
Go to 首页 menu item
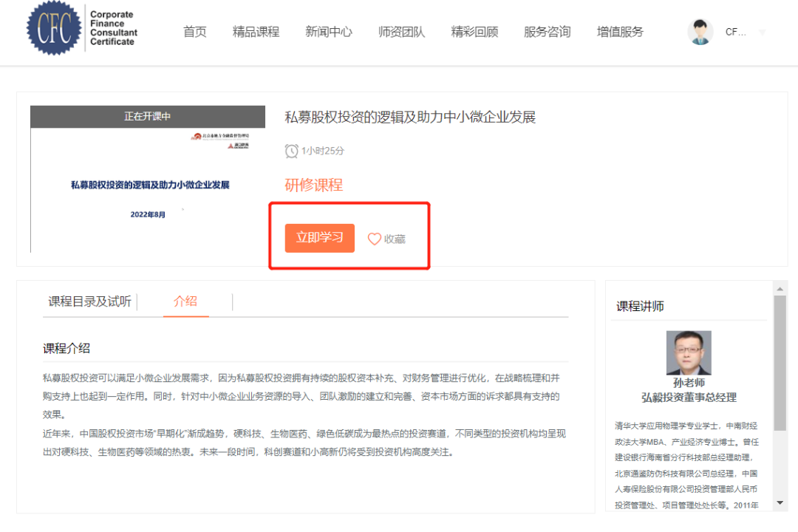[195, 32]
